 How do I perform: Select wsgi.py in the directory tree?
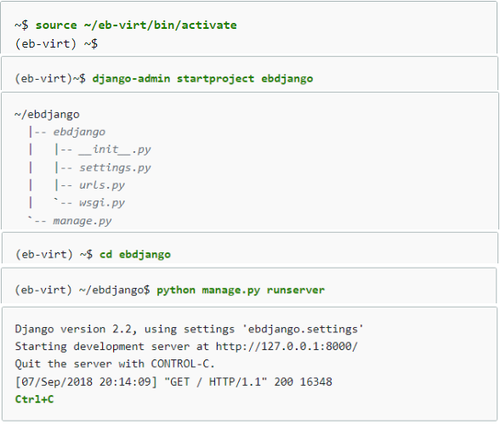[102, 203]
